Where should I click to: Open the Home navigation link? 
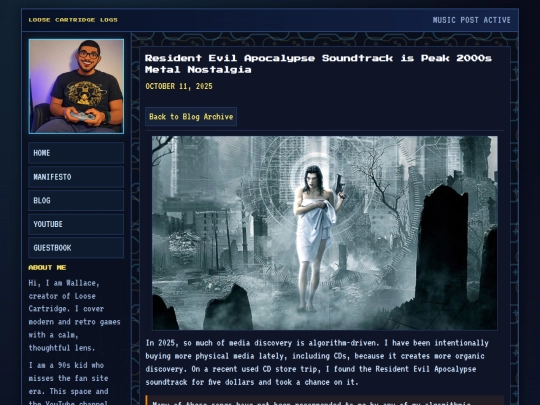coord(76,153)
